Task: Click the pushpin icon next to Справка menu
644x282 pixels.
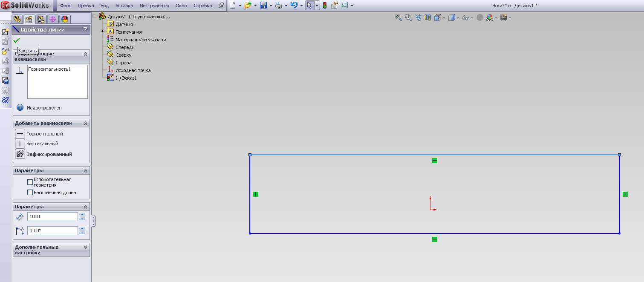Action: click(x=221, y=6)
